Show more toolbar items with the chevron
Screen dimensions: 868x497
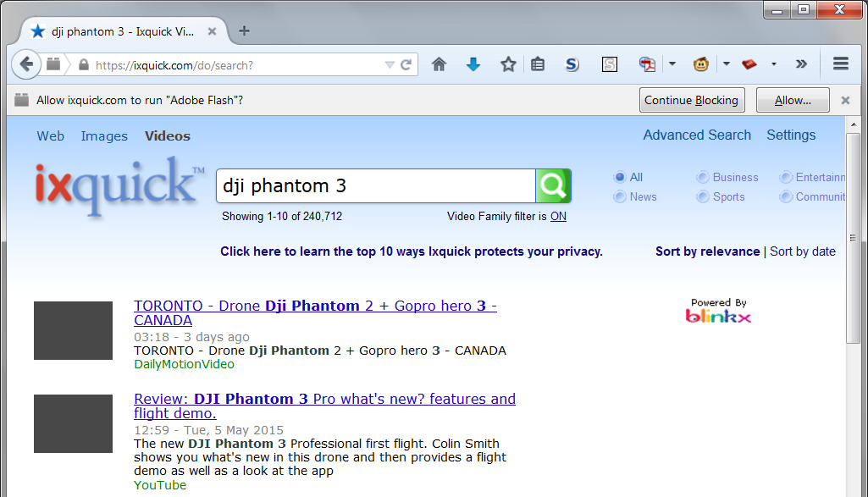(x=801, y=64)
